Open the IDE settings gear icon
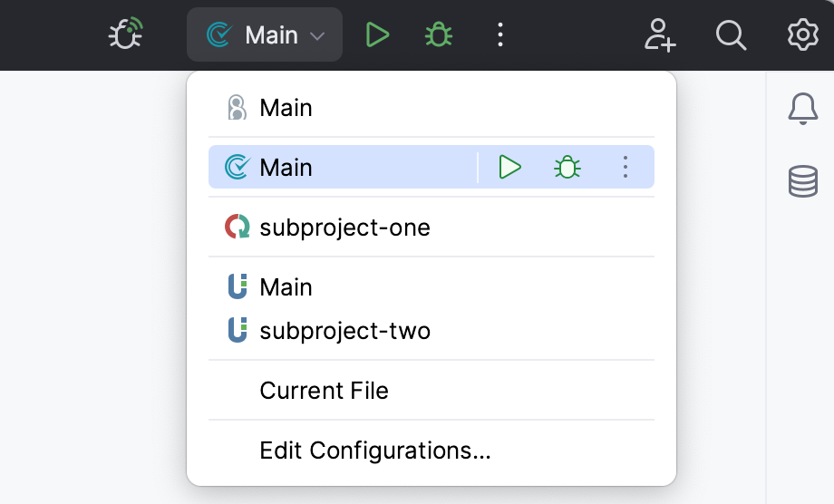The width and height of the screenshot is (834, 504). pyautogui.click(x=802, y=35)
